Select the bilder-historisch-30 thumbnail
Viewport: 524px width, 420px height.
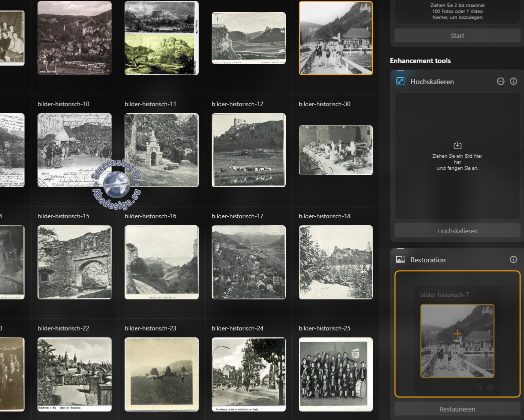336,150
